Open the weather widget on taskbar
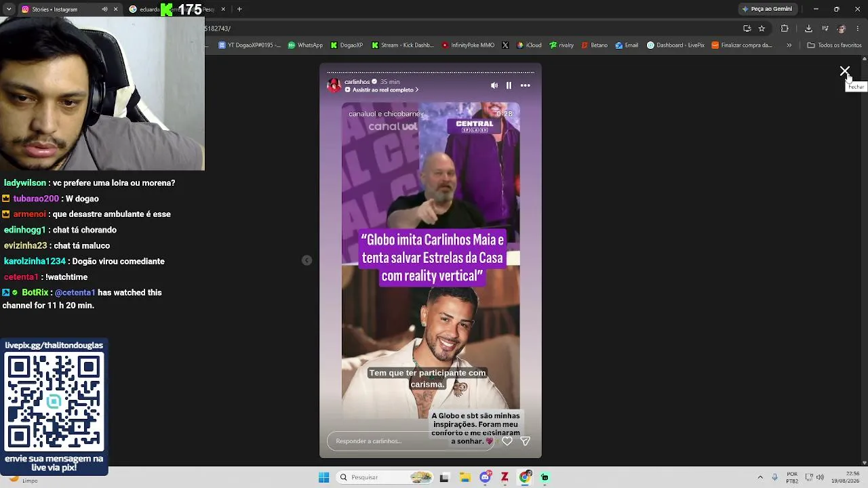The width and height of the screenshot is (868, 488). [22, 479]
